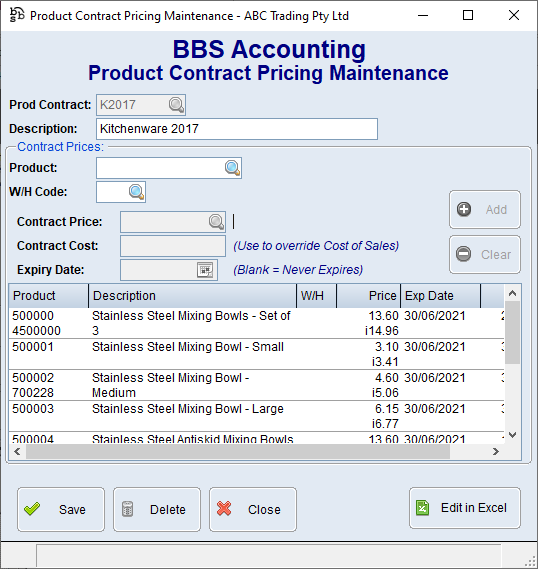
Task: Open the Prod Contract lookup magnifier
Action: pyautogui.click(x=176, y=105)
